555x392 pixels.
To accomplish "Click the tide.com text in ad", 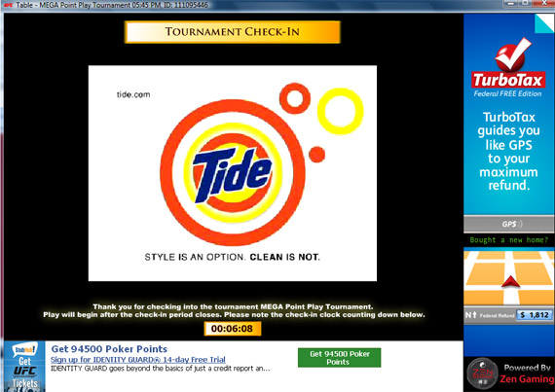I will 133,94.
